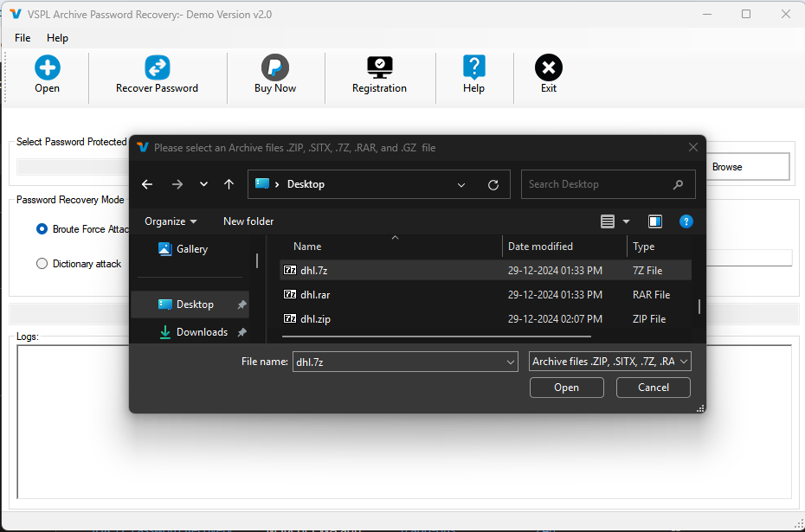Viewport: 805px width, 532px height.
Task: Expand the file name dropdown
Action: tap(511, 361)
